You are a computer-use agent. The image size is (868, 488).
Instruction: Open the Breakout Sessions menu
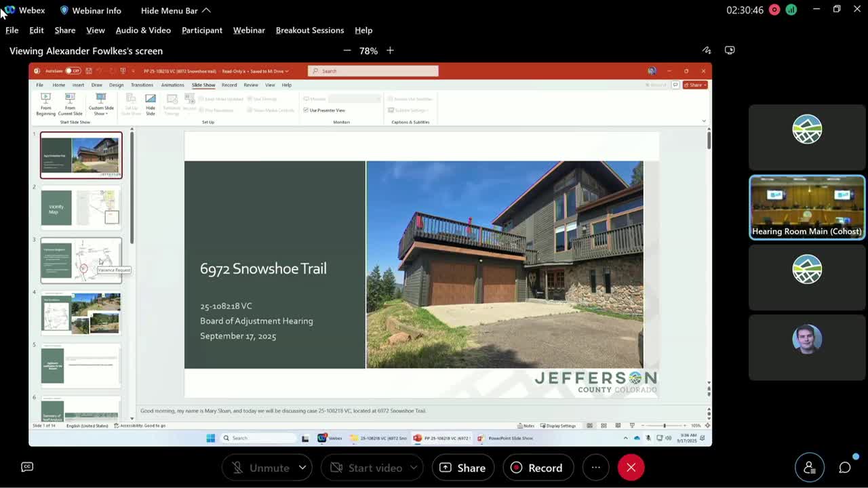point(309,30)
